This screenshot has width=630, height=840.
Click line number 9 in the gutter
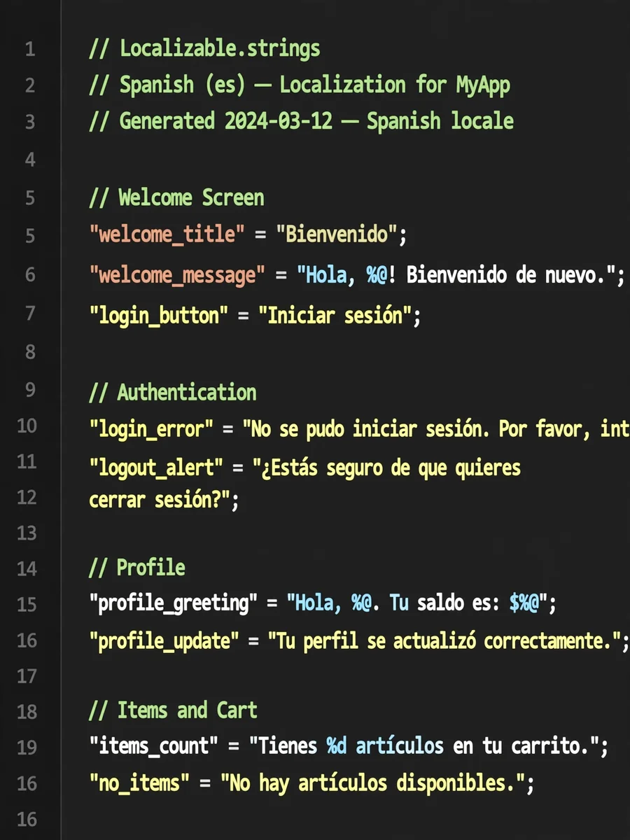pyautogui.click(x=29, y=388)
